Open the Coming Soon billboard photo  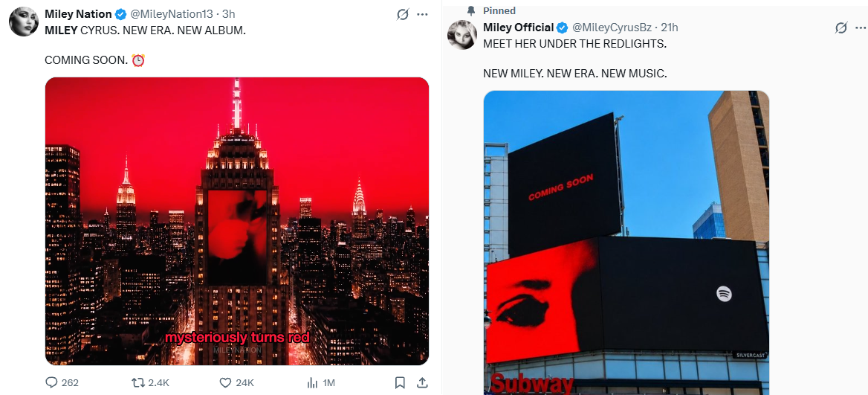[626, 243]
